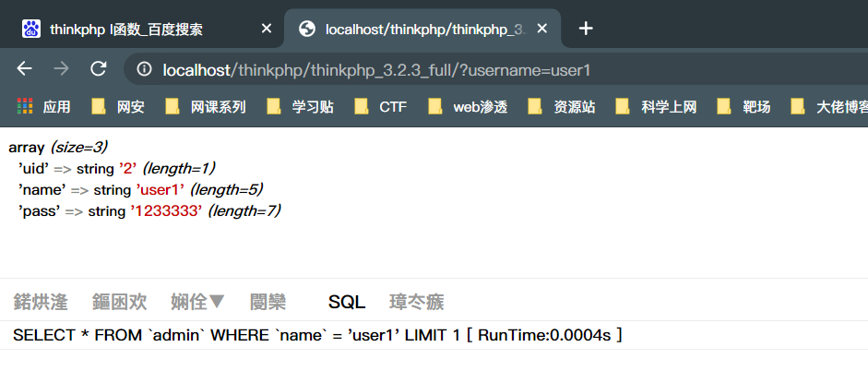The image size is (868, 383).
Task: Select the 閿欒 tab in trace panel
Action: (x=268, y=302)
